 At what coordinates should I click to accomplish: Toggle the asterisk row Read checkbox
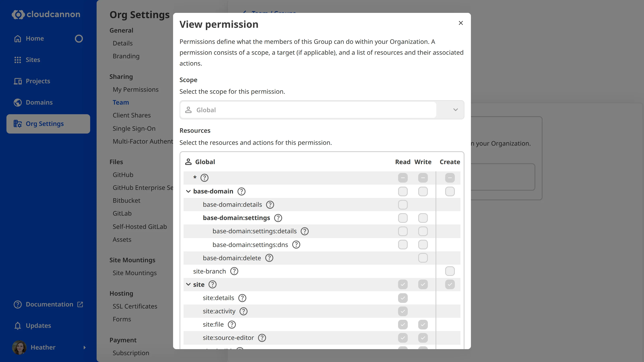click(403, 178)
